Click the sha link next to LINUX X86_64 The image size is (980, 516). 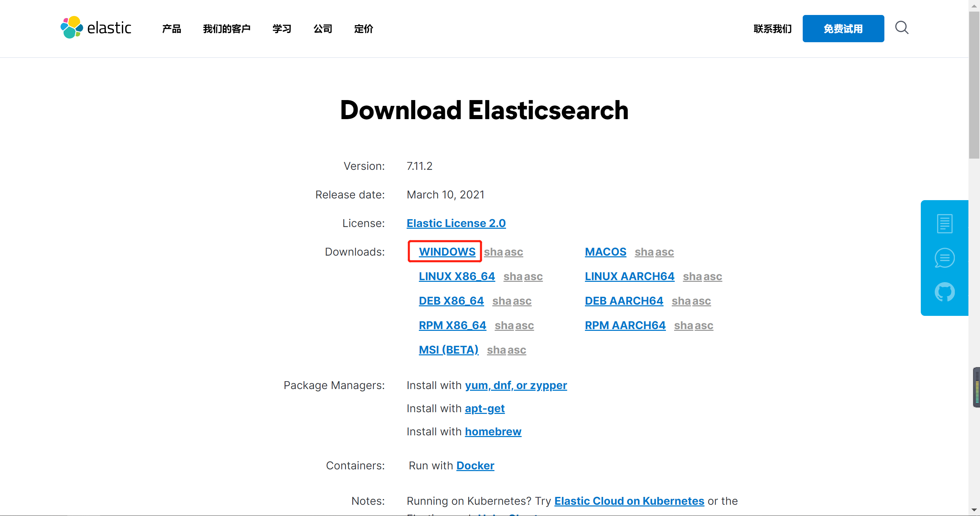(512, 277)
